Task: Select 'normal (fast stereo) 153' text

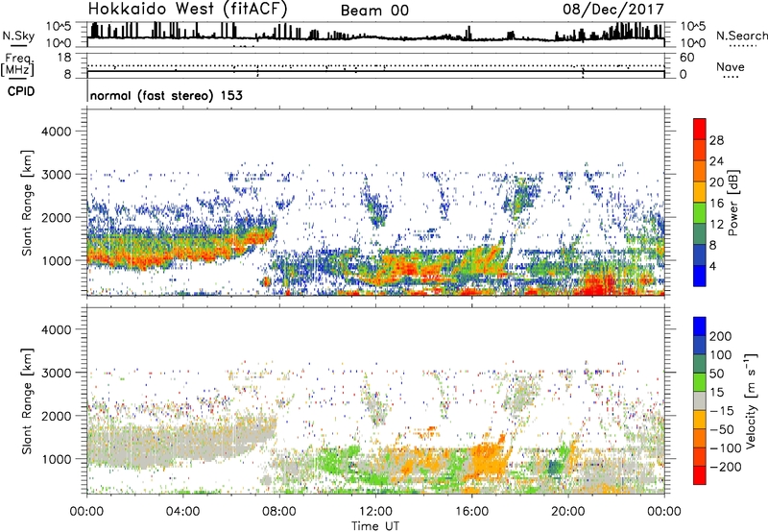Action: 166,95
